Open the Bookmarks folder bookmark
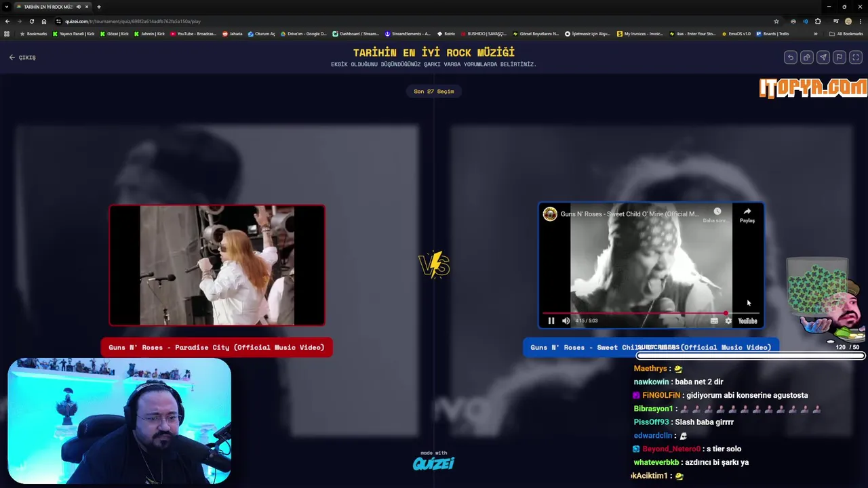 34,34
